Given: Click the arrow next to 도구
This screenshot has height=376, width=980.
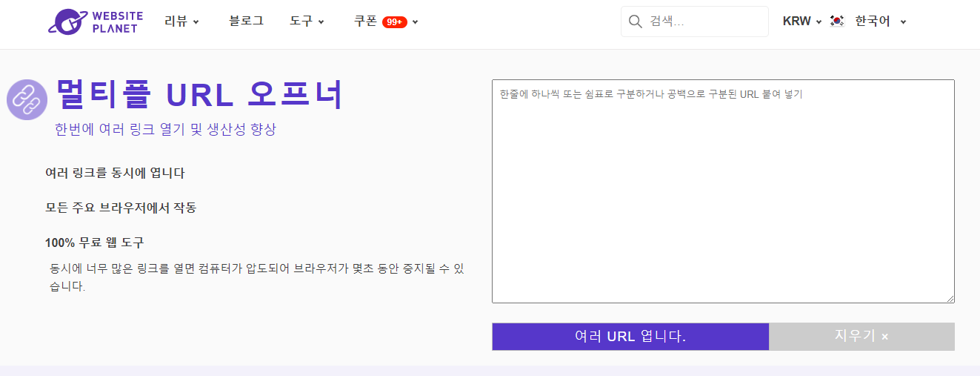Looking at the screenshot, I should point(321,22).
